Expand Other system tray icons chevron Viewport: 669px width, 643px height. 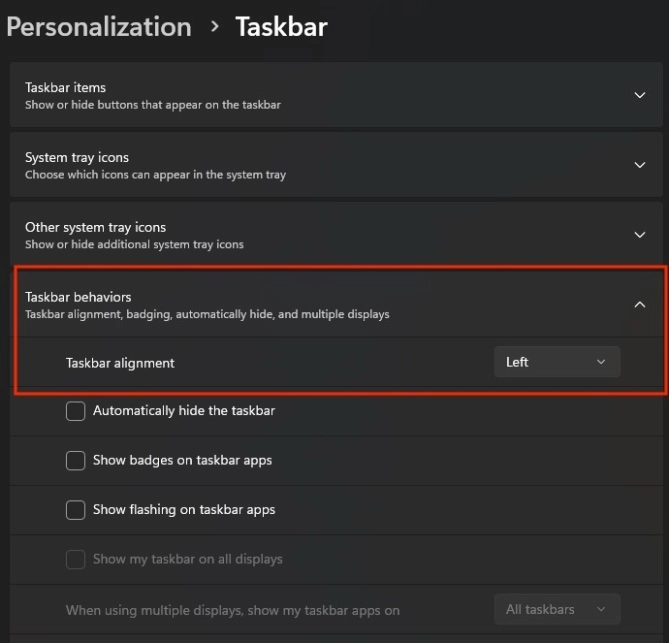[640, 235]
